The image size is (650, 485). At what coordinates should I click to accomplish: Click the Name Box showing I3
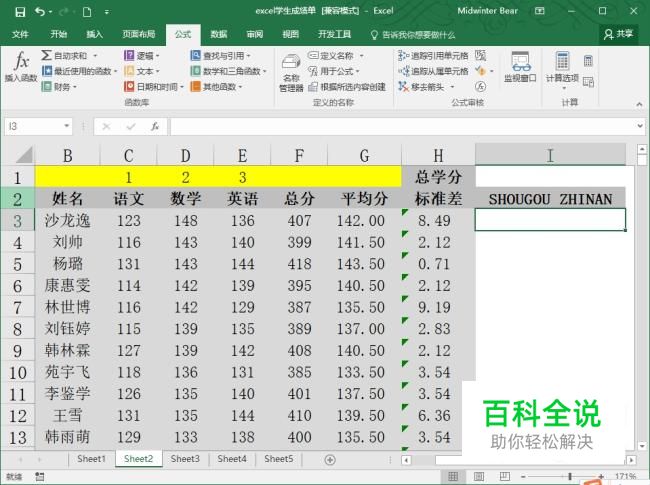(x=34, y=126)
